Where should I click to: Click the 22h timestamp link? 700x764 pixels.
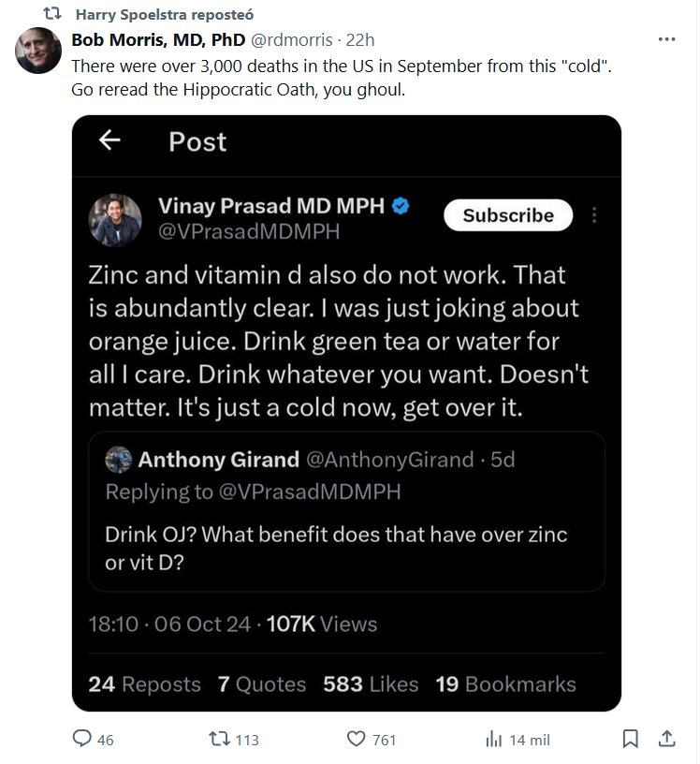[x=360, y=39]
